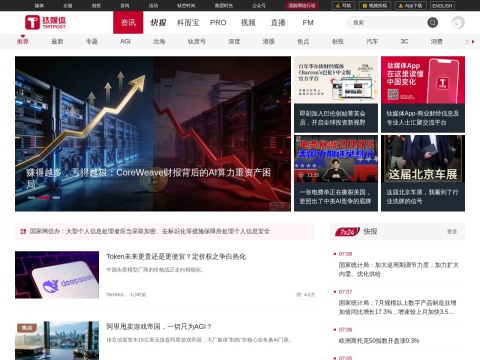Select the 消费 category
Viewport: 480px width, 360px height.
437,42
